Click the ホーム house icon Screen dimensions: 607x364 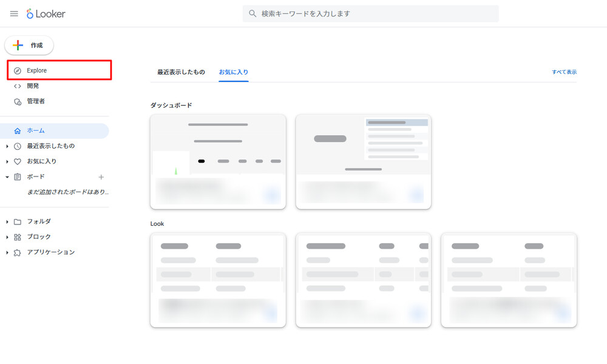(18, 131)
